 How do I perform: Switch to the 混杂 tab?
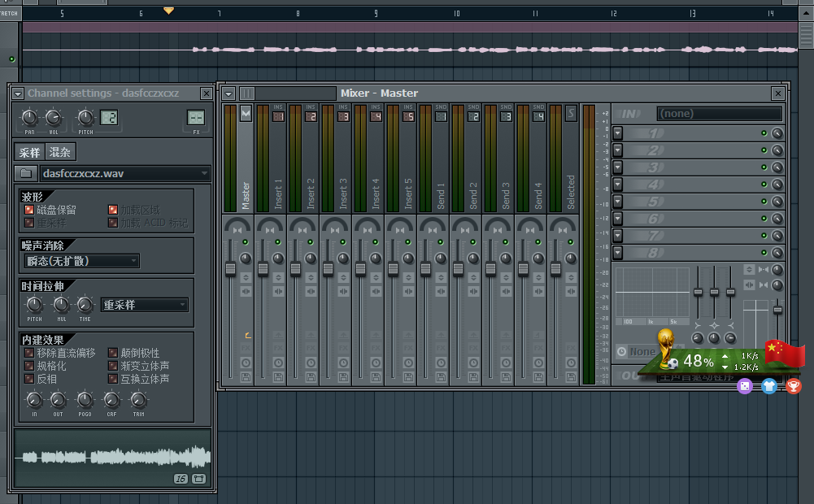pyautogui.click(x=59, y=152)
